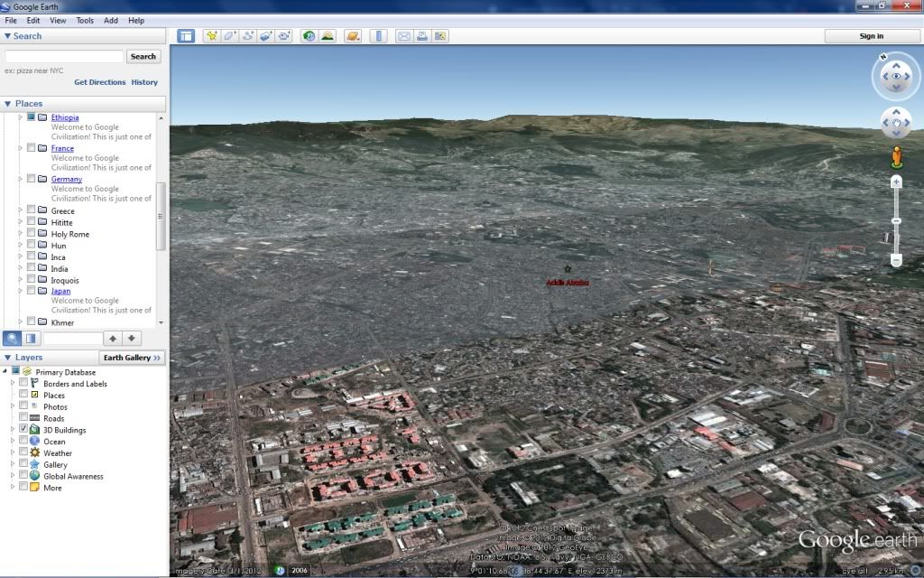Click the places search magnifier button

[x=12, y=338]
